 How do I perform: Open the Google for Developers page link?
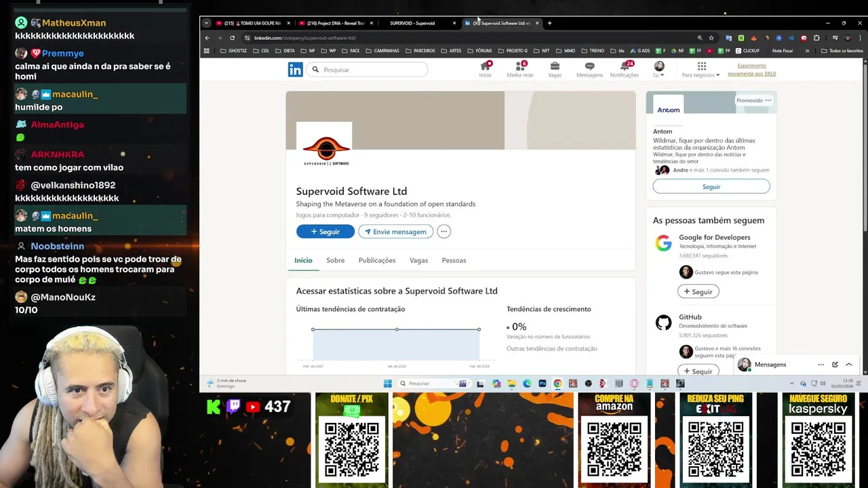(x=715, y=237)
